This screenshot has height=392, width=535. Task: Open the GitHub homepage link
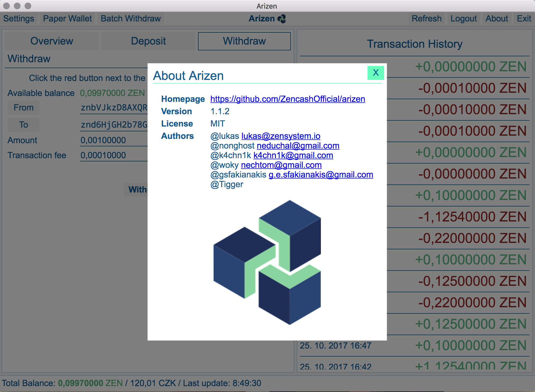coord(287,99)
